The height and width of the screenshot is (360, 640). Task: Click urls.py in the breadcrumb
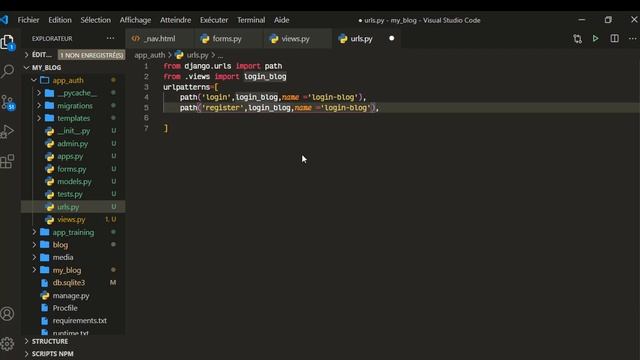pyautogui.click(x=198, y=55)
